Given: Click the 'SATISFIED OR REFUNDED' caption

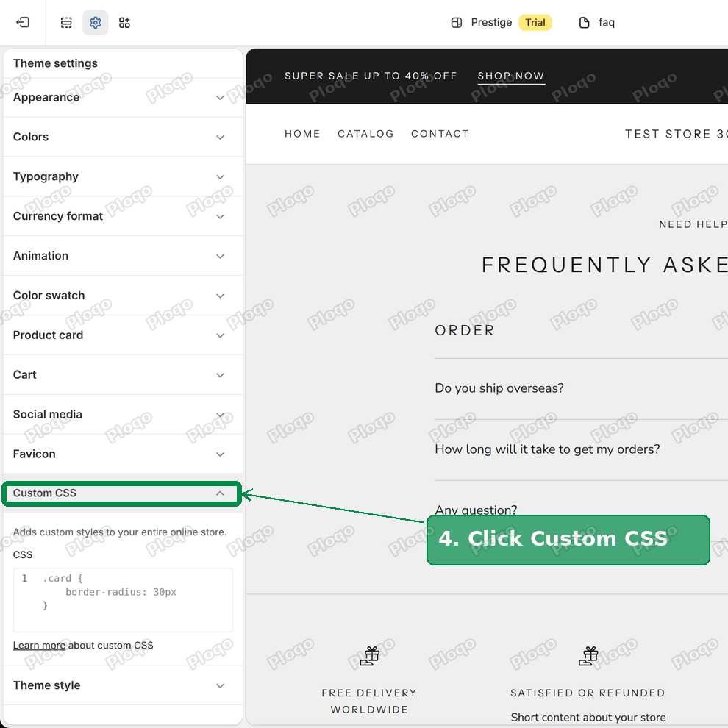Looking at the screenshot, I should click(x=588, y=693).
